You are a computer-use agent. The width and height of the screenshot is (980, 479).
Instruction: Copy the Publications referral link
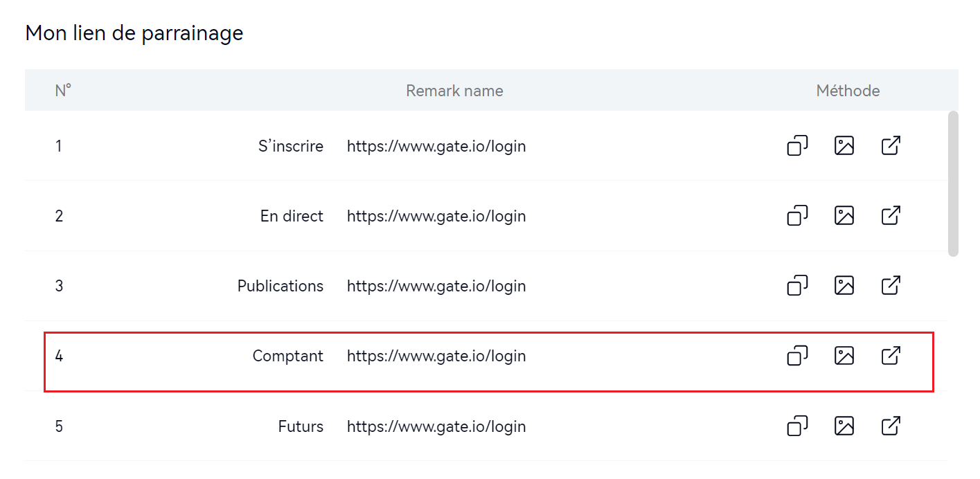point(797,286)
